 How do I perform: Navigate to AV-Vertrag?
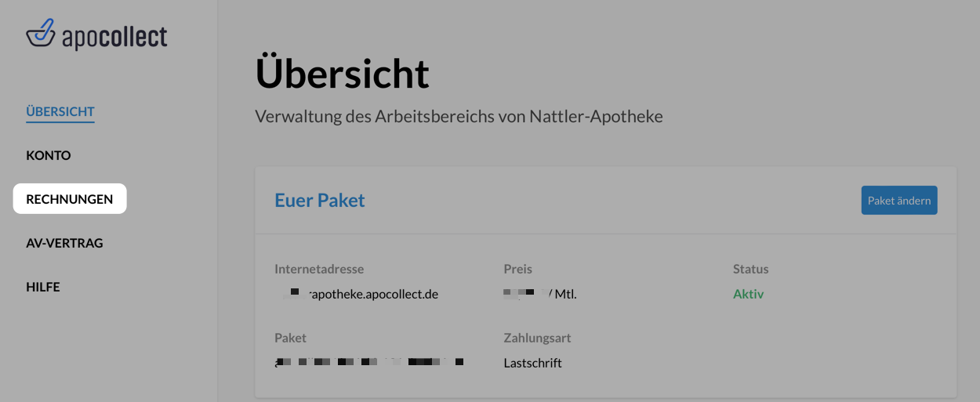(64, 243)
